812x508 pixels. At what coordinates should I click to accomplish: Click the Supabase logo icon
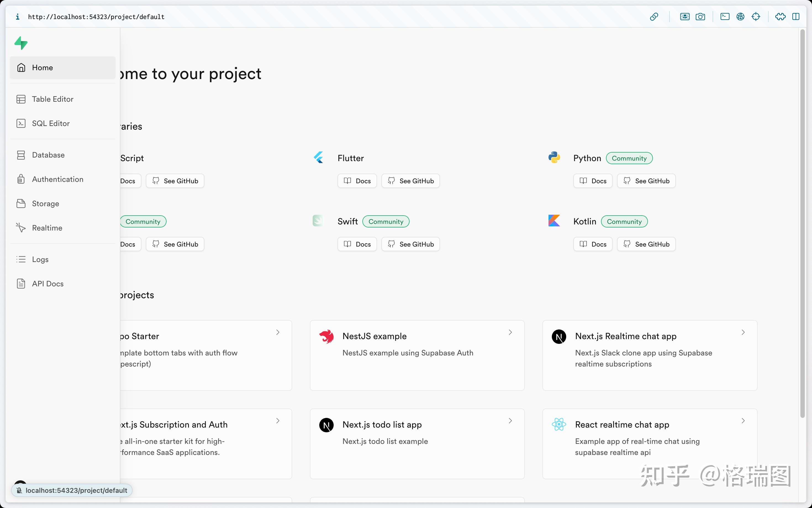click(21, 43)
